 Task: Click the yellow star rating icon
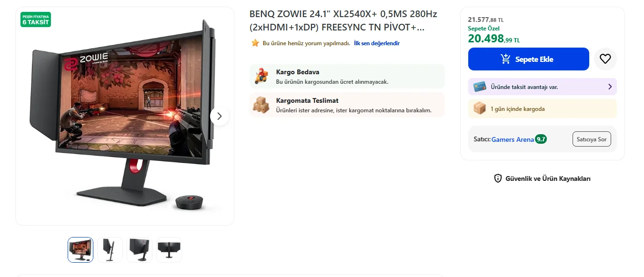(255, 43)
